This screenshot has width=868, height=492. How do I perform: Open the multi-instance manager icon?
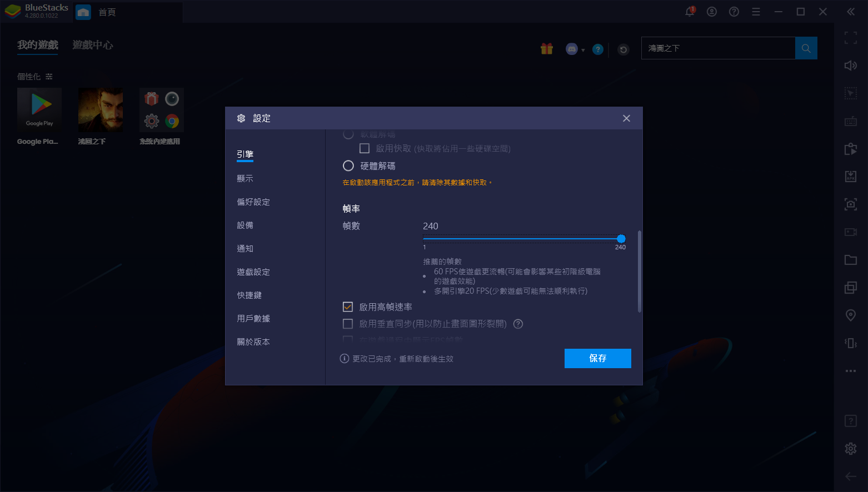851,288
